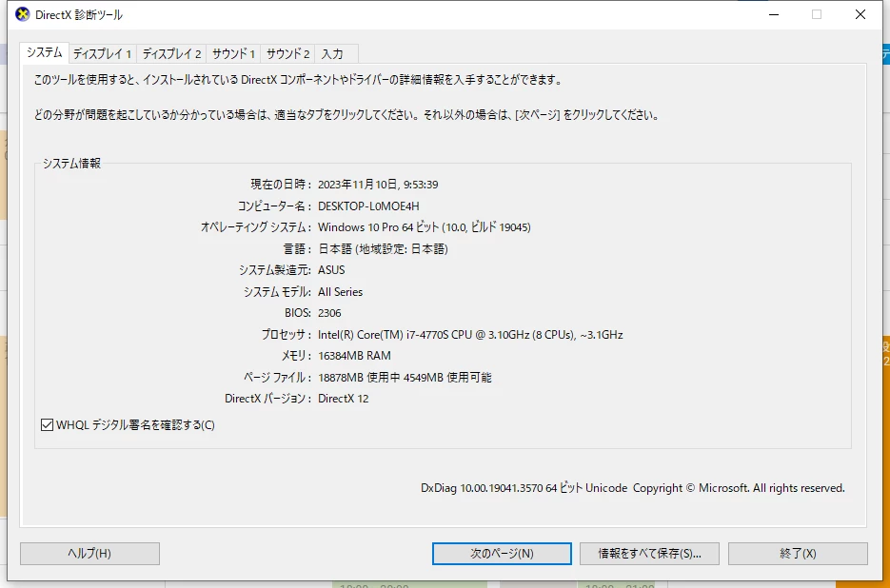
Task: Switch to the システム tab
Action: (45, 52)
